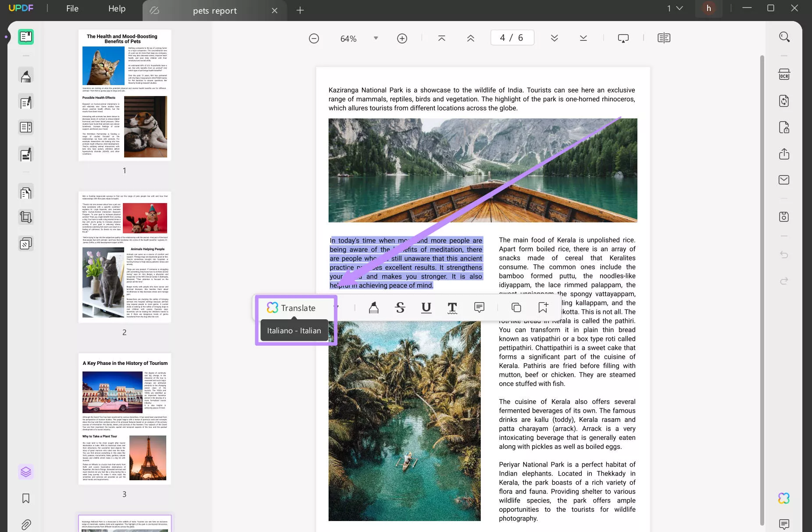The height and width of the screenshot is (532, 812).
Task: Open the UPDF AI assistant icon
Action: 784,498
